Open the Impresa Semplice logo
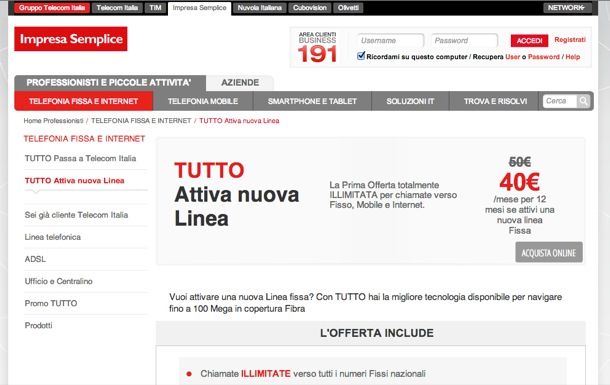Screen dimensions: 610x385 tap(71, 39)
